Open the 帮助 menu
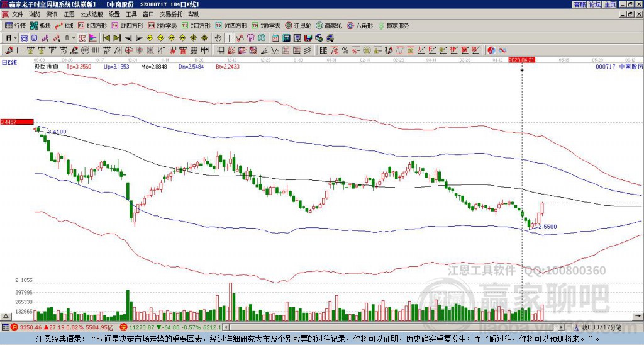644x345 pixels. [x=194, y=14]
